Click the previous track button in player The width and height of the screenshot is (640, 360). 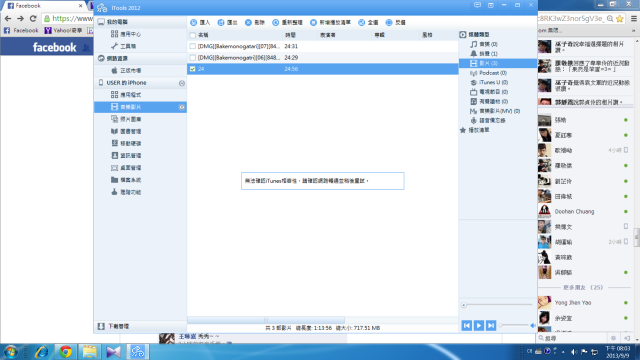[467, 325]
